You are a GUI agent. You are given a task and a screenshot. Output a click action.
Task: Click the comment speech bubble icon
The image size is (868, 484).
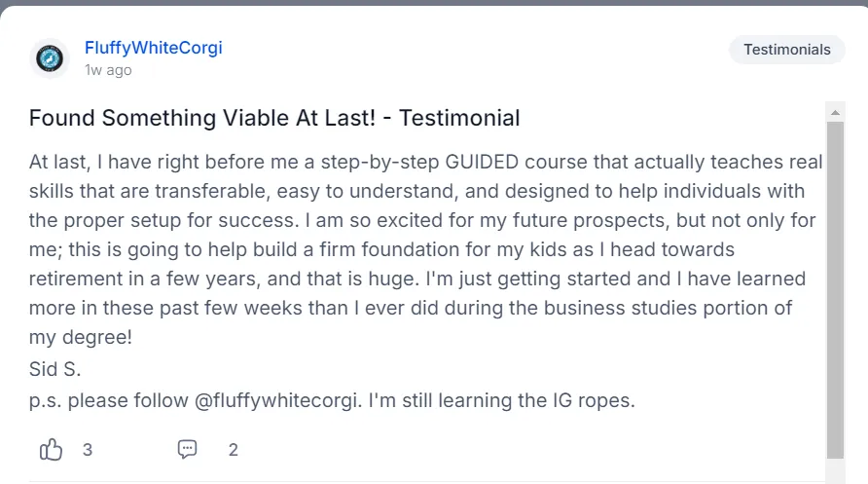point(188,449)
